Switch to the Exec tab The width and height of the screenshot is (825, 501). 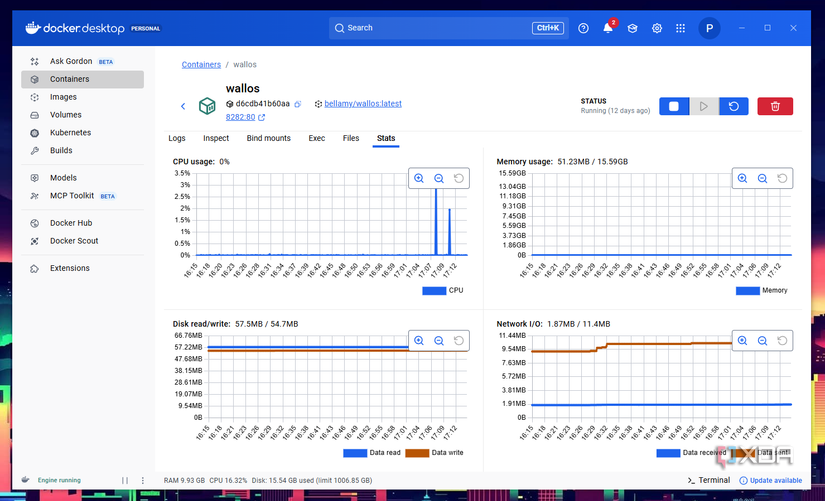click(x=317, y=138)
